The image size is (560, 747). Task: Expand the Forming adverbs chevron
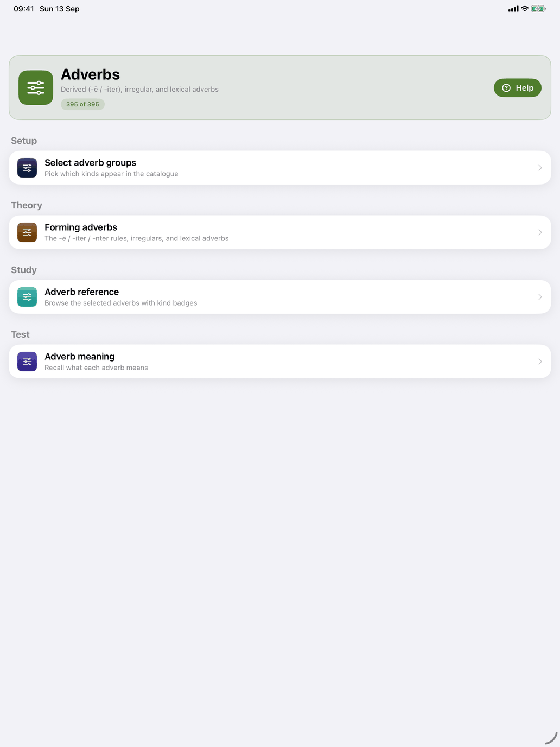coord(540,232)
